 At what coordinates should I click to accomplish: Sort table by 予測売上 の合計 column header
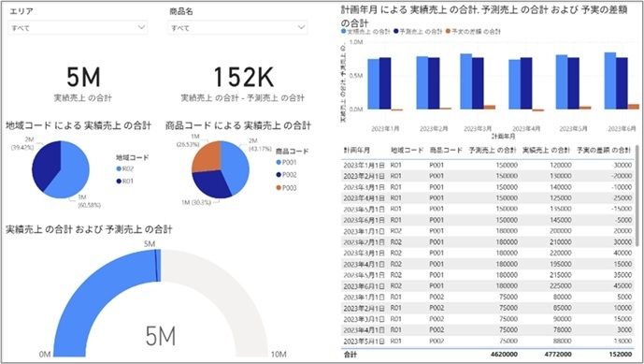click(493, 150)
